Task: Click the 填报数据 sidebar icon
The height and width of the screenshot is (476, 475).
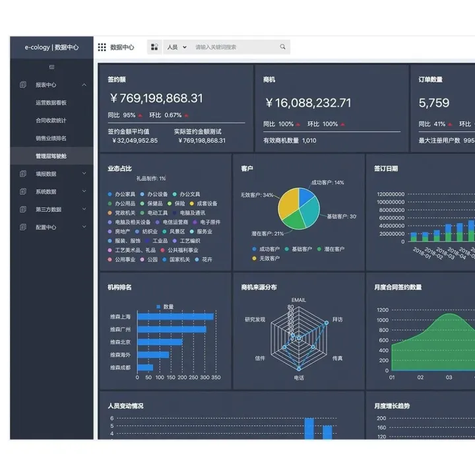Action: 23,174
